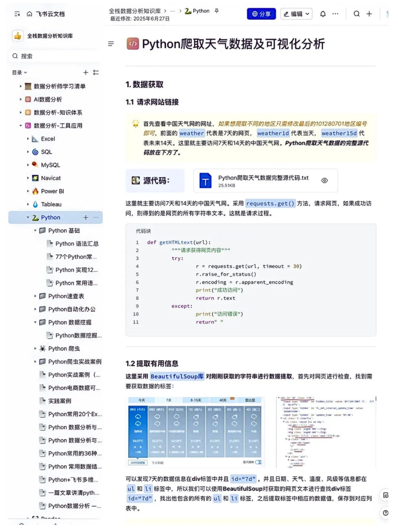
Task: Open the 编辑 mode dropdown
Action: 296,14
